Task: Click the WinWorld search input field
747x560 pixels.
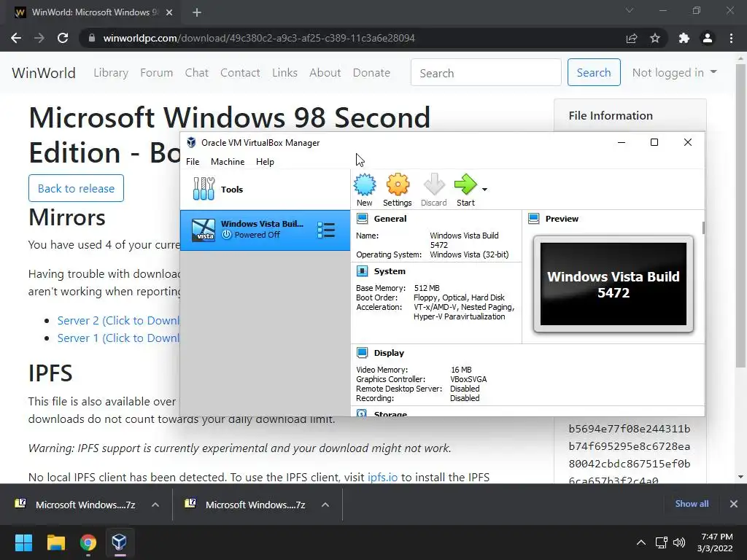Action: 486,72
